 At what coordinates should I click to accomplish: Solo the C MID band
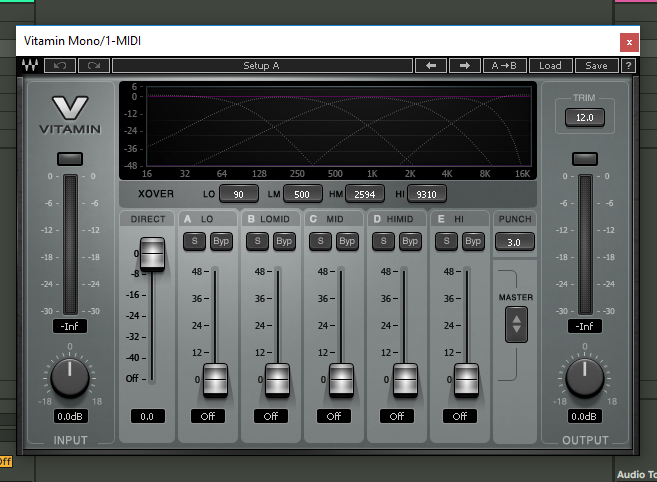321,241
